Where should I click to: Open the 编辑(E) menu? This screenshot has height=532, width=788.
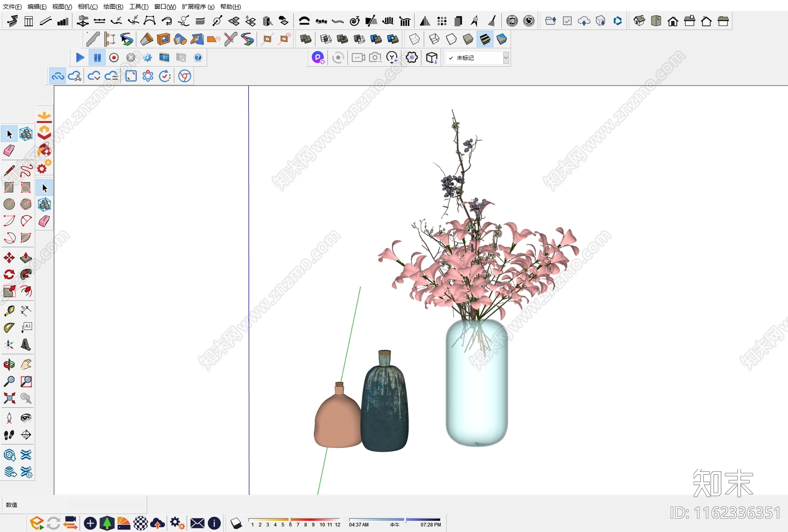37,6
